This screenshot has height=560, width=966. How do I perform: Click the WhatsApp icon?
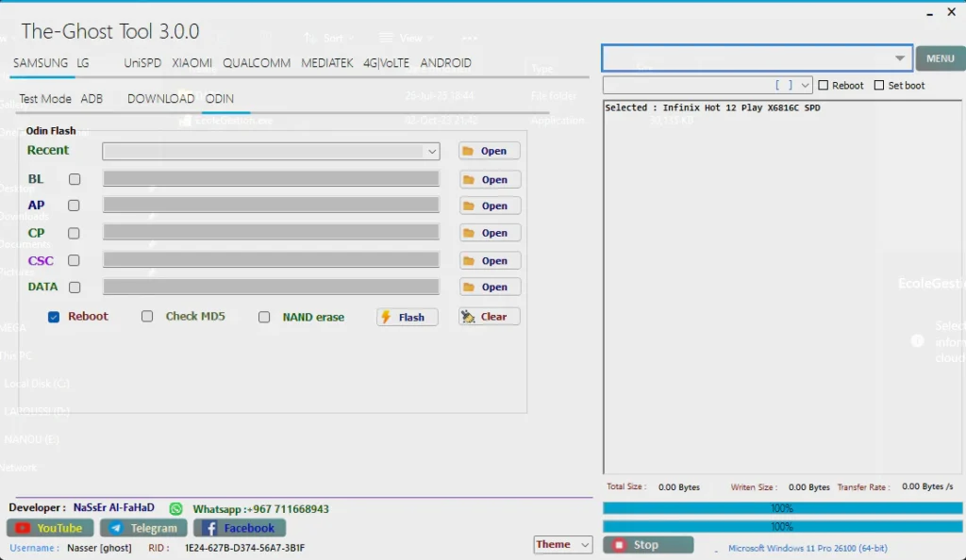(175, 509)
